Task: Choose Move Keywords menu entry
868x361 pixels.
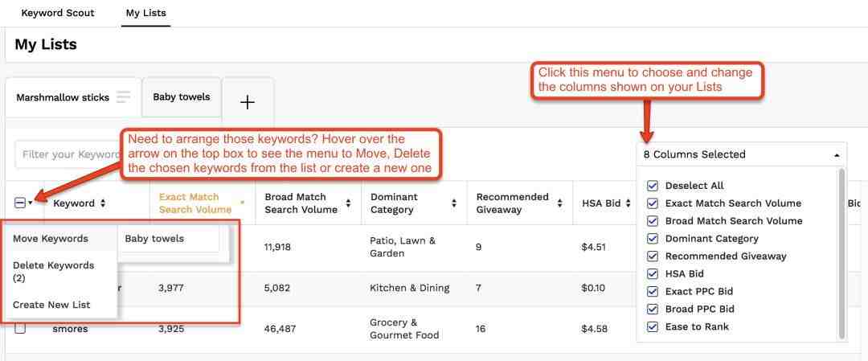Action: (x=51, y=239)
